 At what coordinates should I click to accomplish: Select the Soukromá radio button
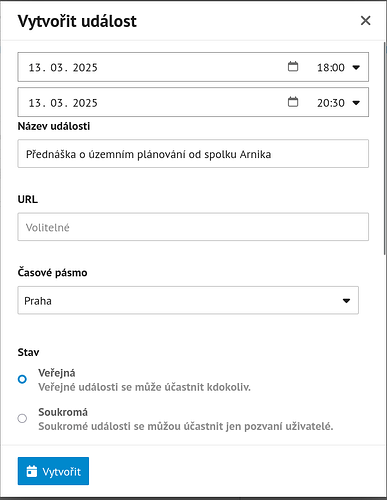pos(22,418)
